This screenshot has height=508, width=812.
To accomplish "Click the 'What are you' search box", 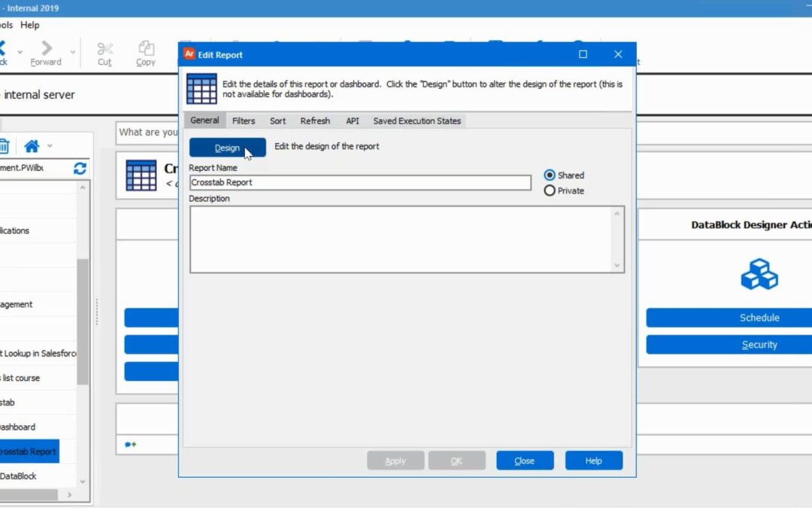I will pos(147,132).
